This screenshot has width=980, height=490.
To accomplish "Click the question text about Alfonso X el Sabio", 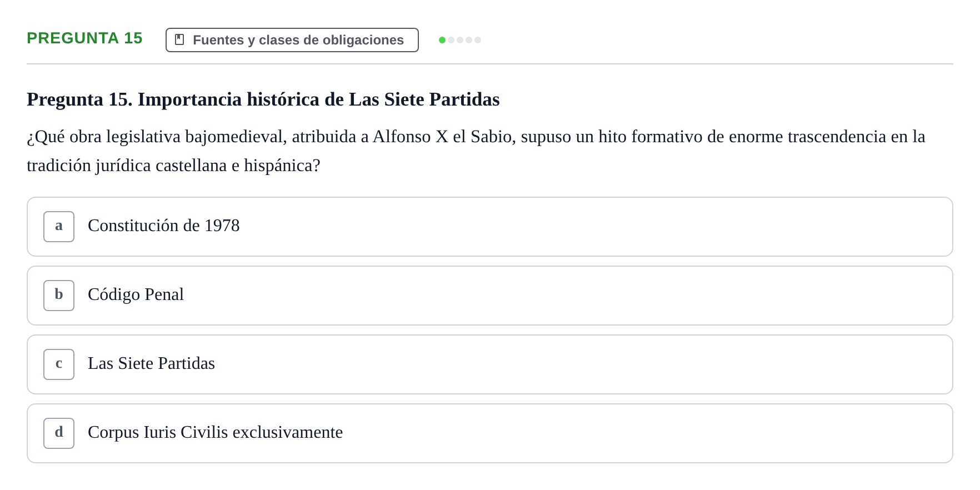I will (476, 151).
